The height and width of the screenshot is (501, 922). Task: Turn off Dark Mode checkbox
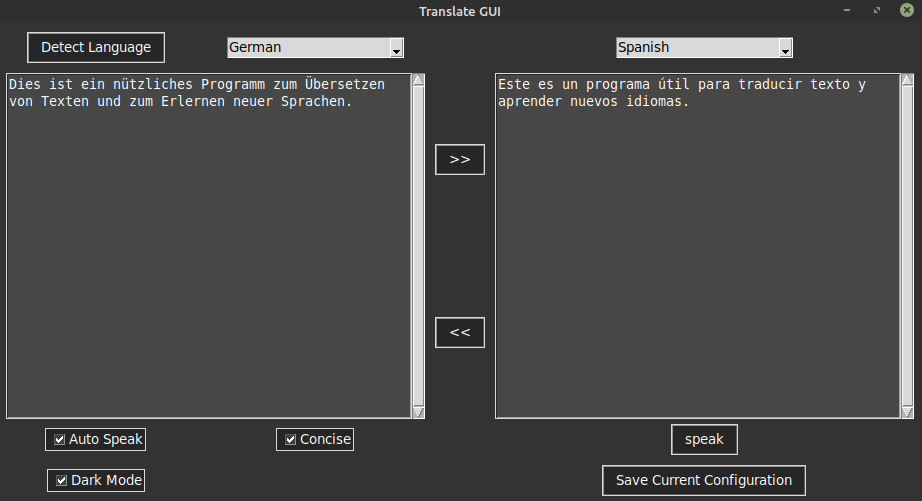click(62, 480)
